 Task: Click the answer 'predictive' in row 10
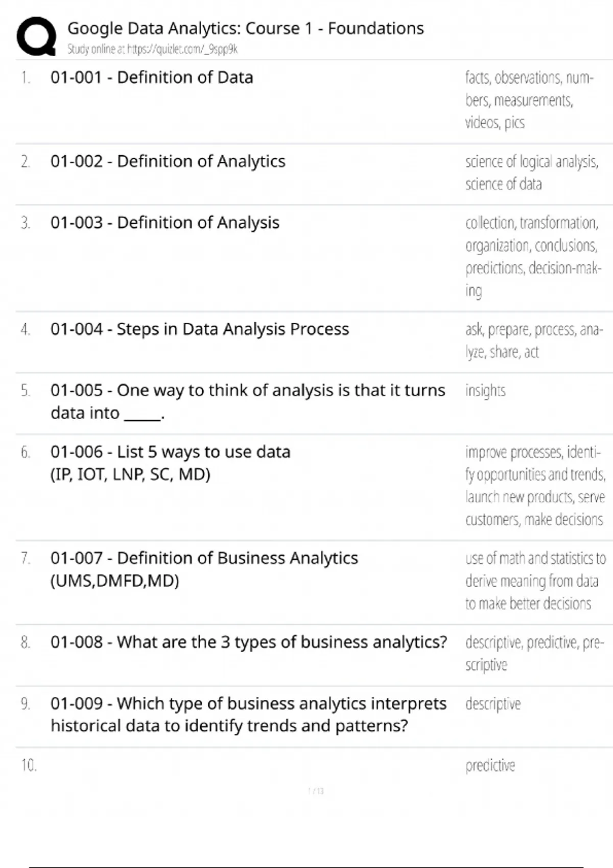[490, 765]
